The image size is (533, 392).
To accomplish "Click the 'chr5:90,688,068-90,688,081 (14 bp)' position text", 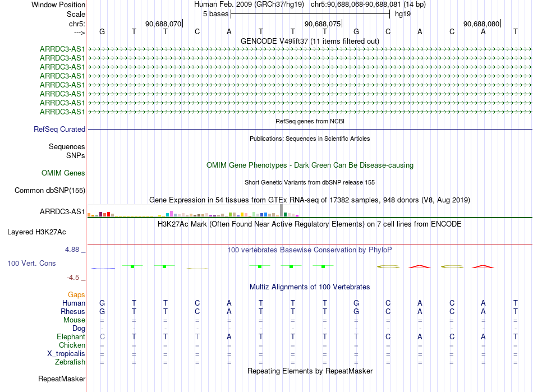I will tap(368, 4).
